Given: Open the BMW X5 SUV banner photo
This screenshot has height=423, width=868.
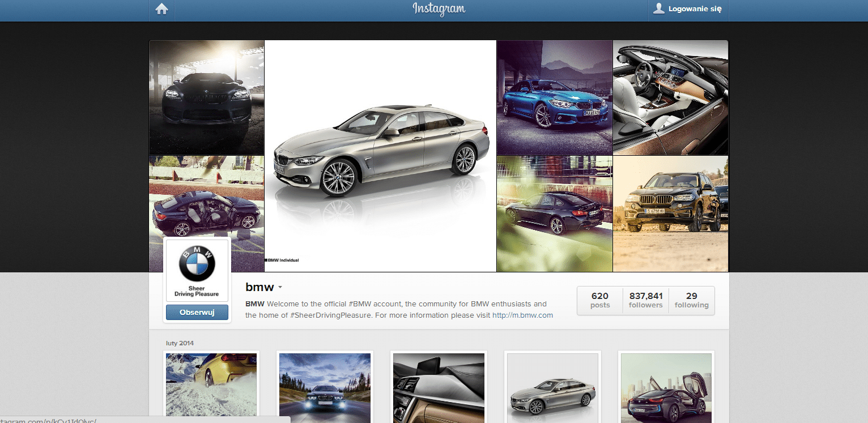Looking at the screenshot, I should pos(671,214).
